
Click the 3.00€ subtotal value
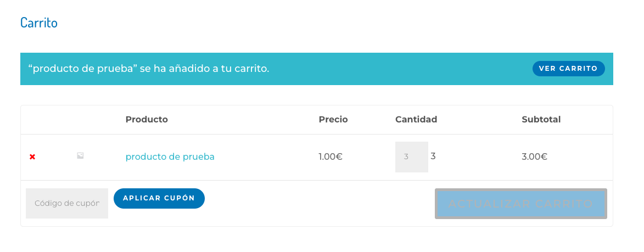click(534, 156)
